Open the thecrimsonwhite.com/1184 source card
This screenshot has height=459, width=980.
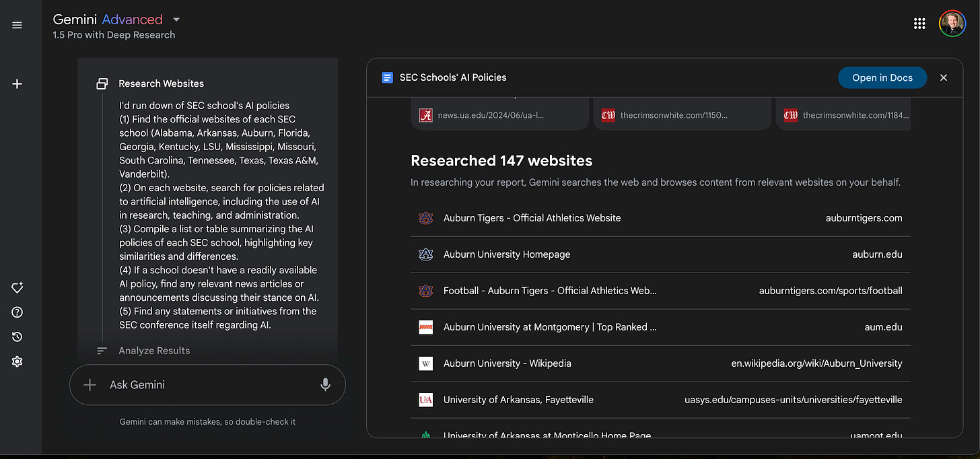843,114
